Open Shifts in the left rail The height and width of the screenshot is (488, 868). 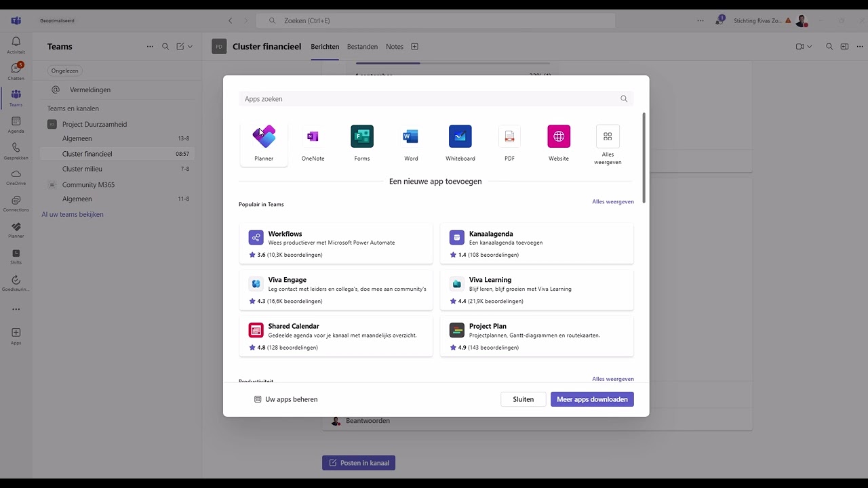coord(16,256)
